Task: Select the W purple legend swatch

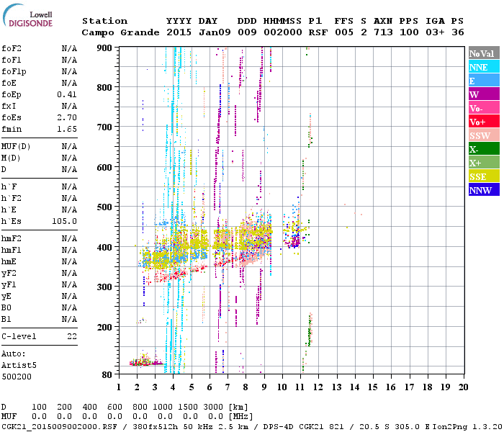Action: coord(484,94)
